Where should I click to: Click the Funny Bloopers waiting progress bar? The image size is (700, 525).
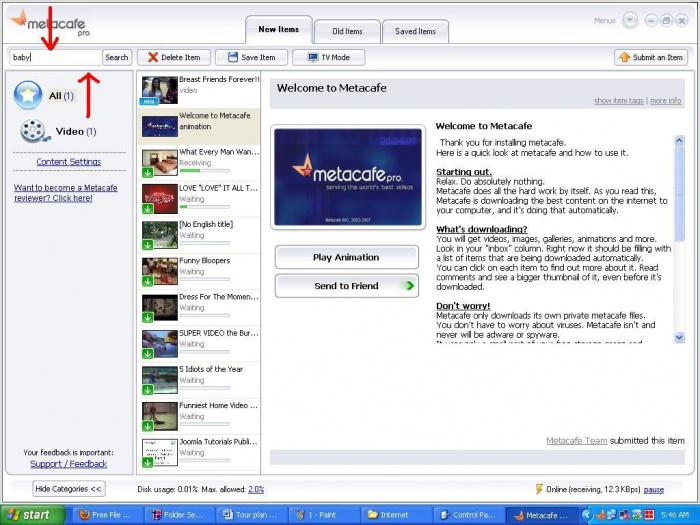pos(204,279)
